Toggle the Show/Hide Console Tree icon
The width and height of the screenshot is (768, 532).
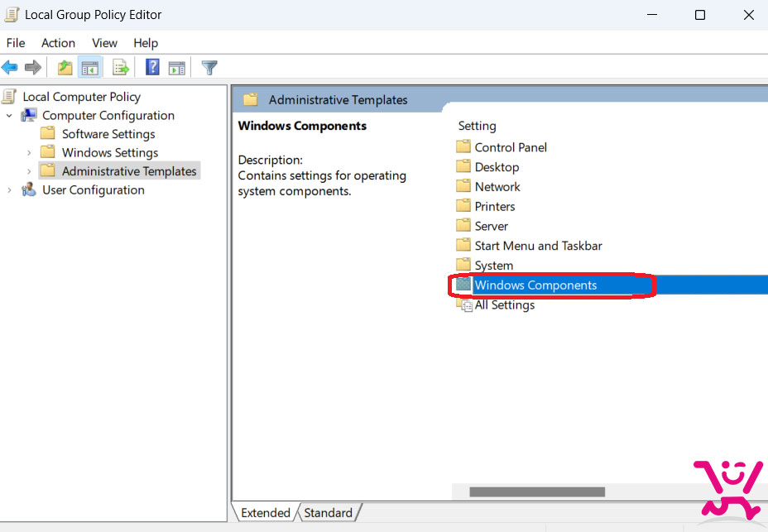(x=89, y=68)
